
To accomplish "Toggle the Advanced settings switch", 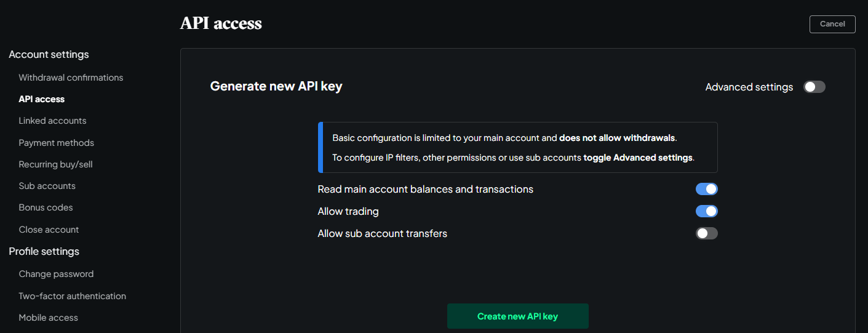I will pyautogui.click(x=814, y=87).
